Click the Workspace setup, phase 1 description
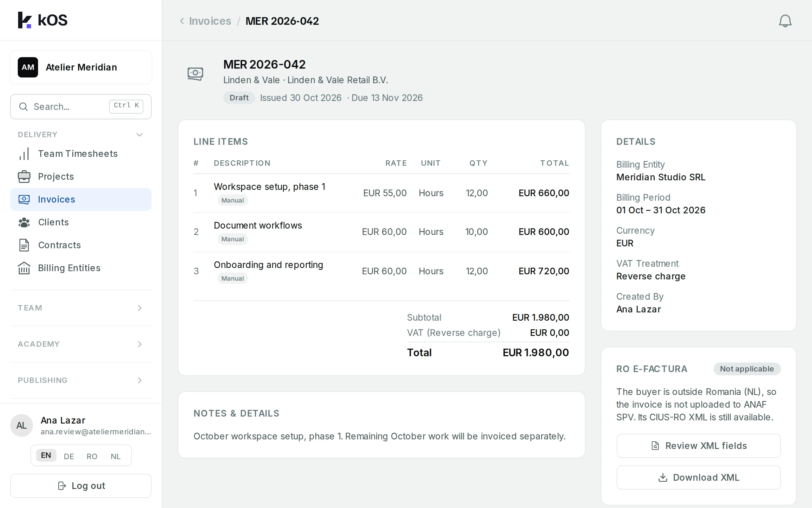Viewport: 812px width, 508px height. point(269,187)
